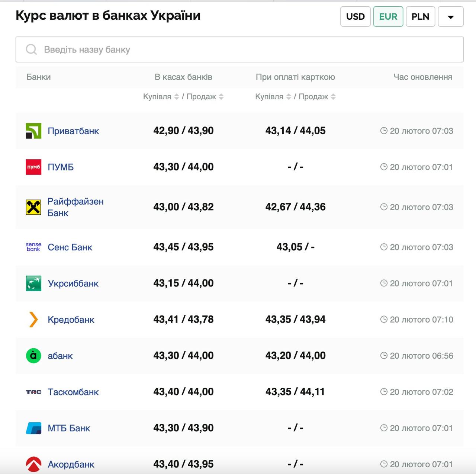Click the red ПУМБ logo icon
The width and height of the screenshot is (476, 474).
[x=33, y=167]
